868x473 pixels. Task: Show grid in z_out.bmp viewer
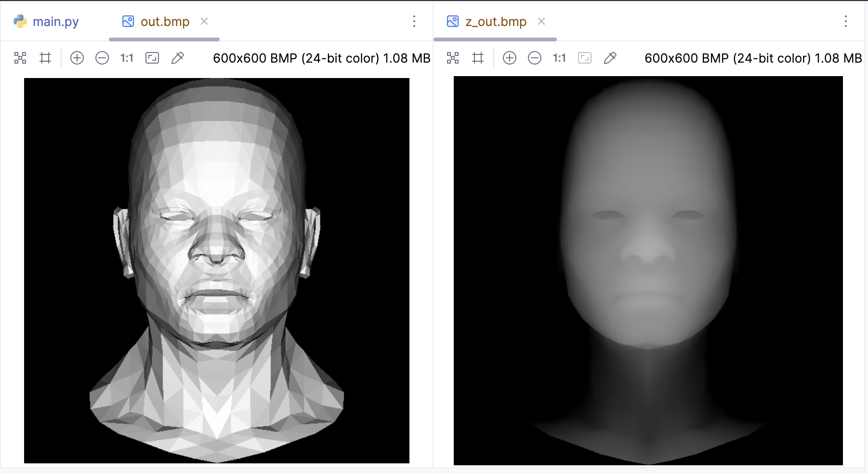point(478,58)
